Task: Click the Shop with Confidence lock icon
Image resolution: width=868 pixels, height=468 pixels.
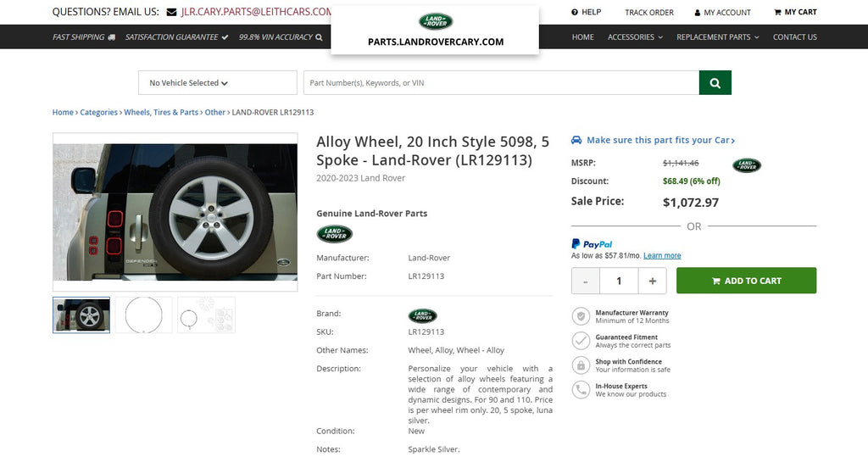Action: point(581,365)
